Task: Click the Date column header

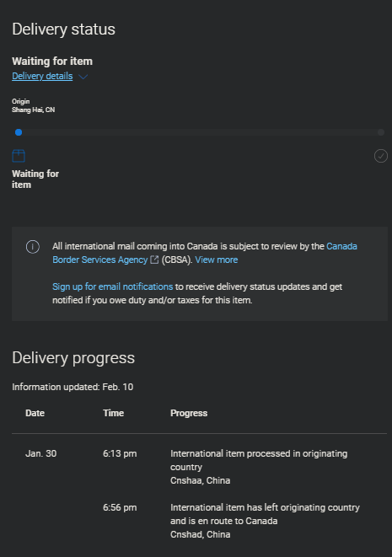Action: click(35, 413)
